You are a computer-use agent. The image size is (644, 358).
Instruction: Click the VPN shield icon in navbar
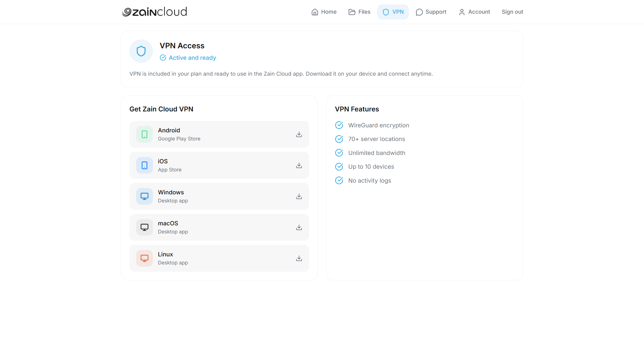(386, 12)
